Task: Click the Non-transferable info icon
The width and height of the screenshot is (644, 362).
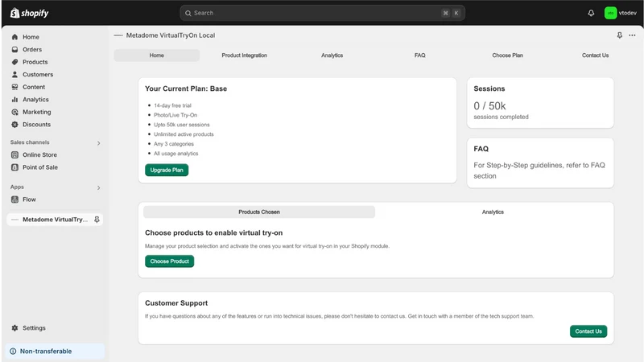Action: (13, 352)
